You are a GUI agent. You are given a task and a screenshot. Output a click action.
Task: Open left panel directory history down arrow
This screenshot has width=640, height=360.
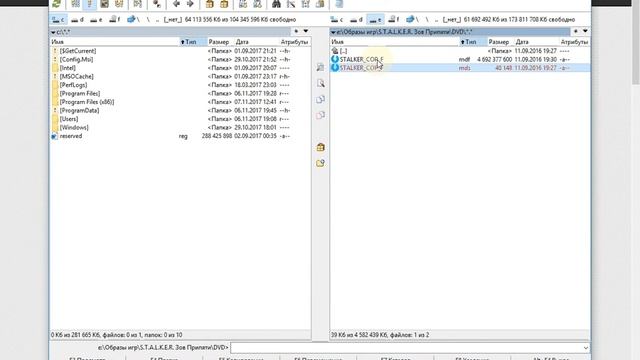tap(306, 31)
